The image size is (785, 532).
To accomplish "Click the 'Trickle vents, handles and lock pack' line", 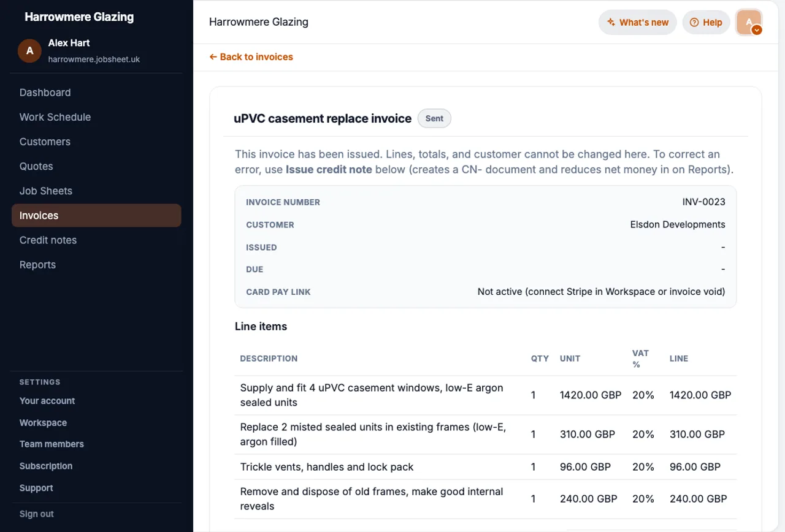I will point(327,467).
